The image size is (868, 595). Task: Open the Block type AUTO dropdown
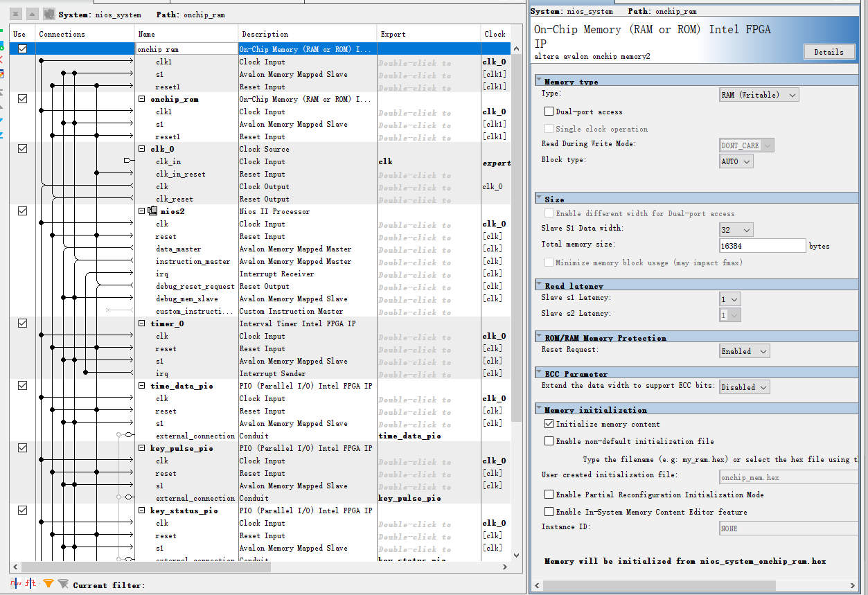pos(736,161)
